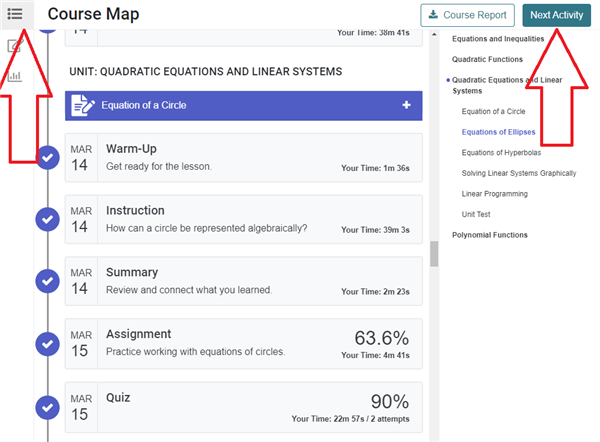Screen dimensions: 600x442
Task: Click 'Your Time: 1m 36s' on Warm-Up
Action: (x=375, y=168)
